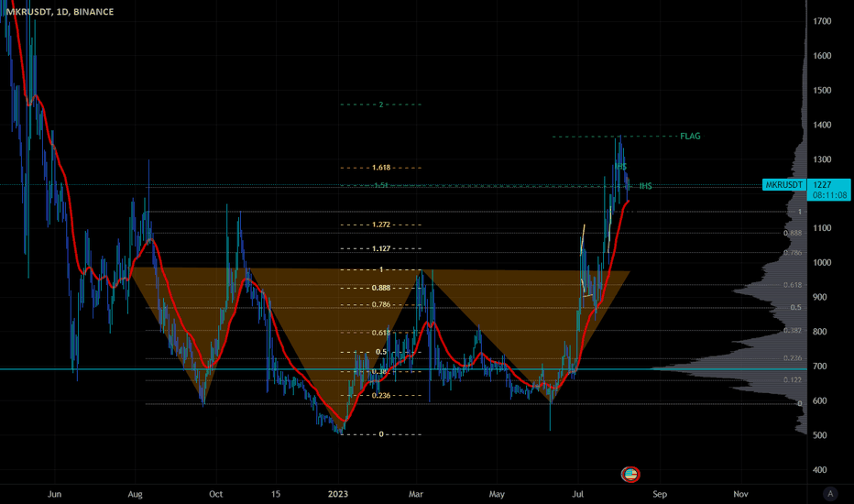Click the current price label 1227
The height and width of the screenshot is (504, 854).
(823, 185)
